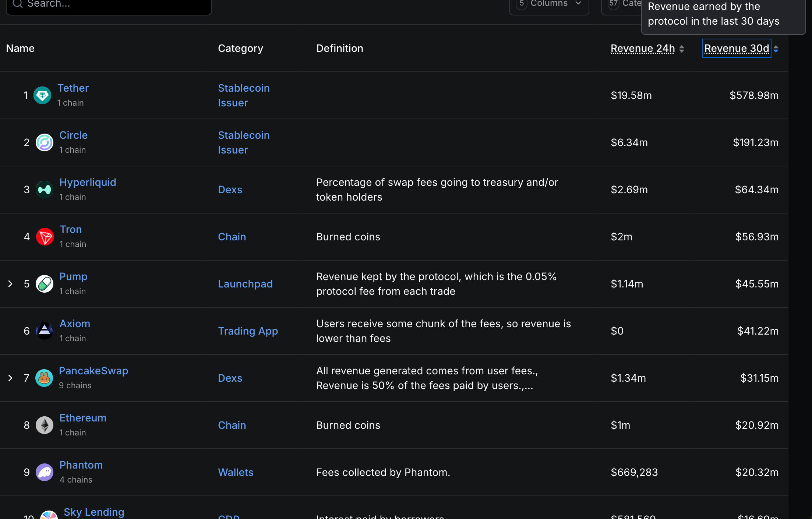Open the Launchpad category link
812x519 pixels.
coord(245,284)
